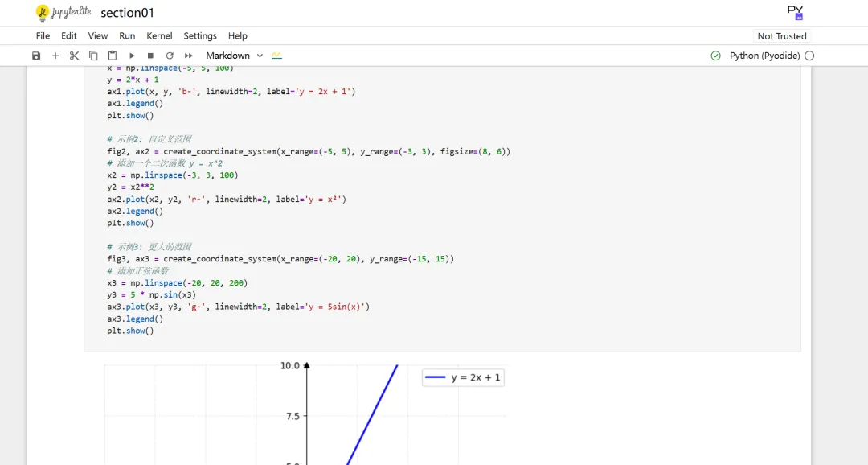Restart the kernel
The width and height of the screenshot is (868, 465).
click(x=170, y=56)
